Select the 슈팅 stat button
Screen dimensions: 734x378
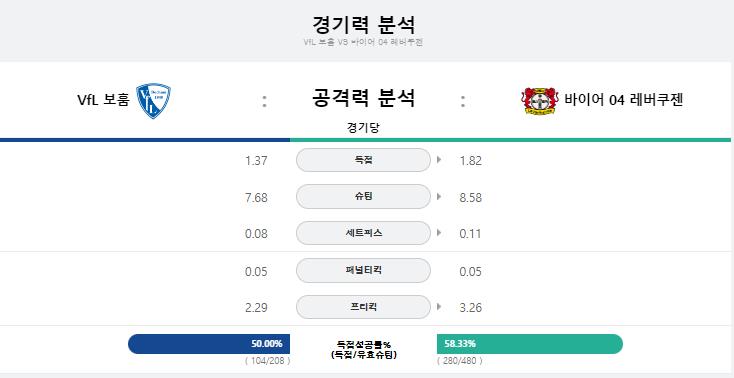(x=363, y=197)
